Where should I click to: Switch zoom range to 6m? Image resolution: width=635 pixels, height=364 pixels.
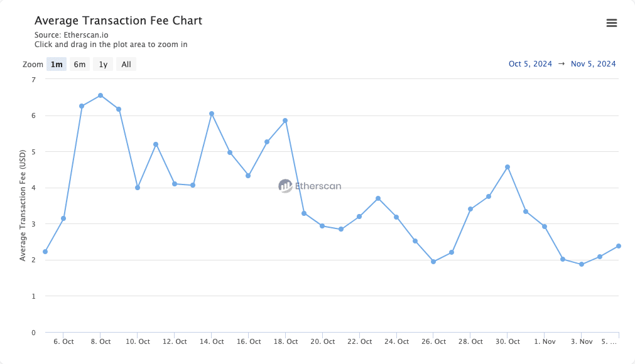[x=79, y=64]
